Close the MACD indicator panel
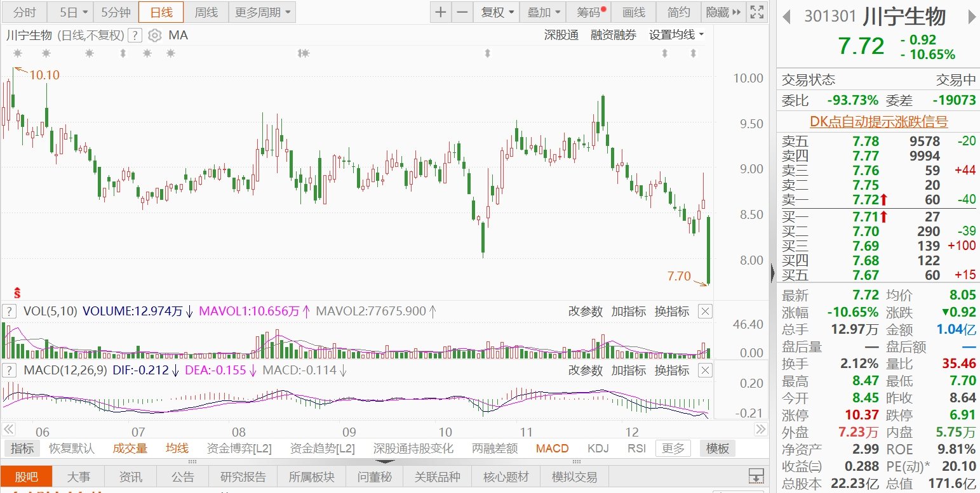The width and height of the screenshot is (980, 493). tap(705, 370)
